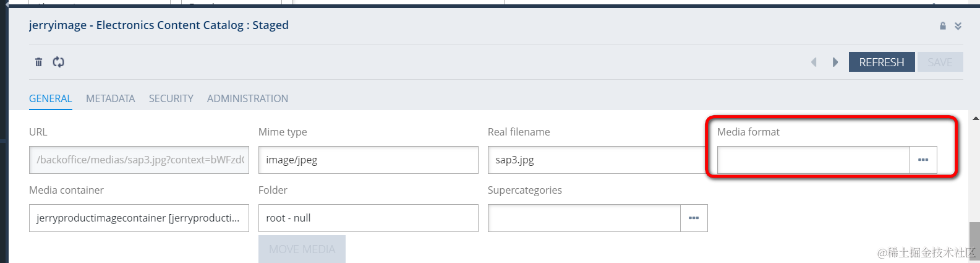980x263 pixels.
Task: Open Media format picker ellipsis button
Action: tap(923, 160)
